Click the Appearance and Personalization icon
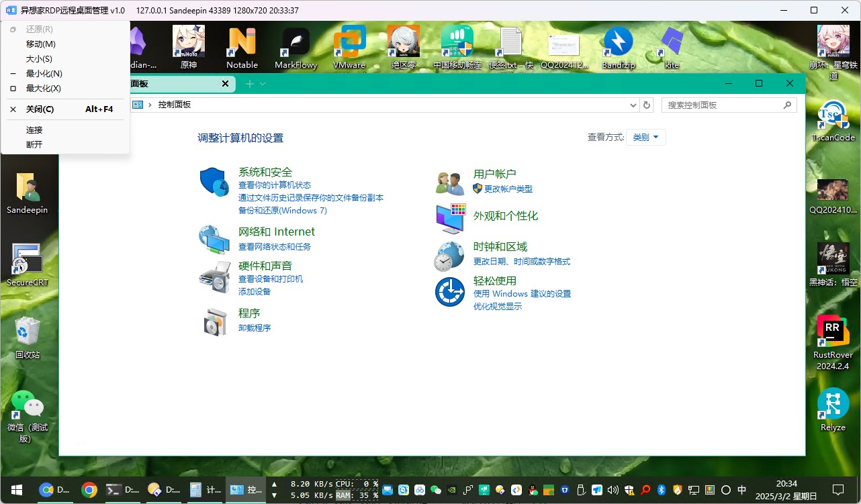This screenshot has height=504, width=861. (x=449, y=219)
